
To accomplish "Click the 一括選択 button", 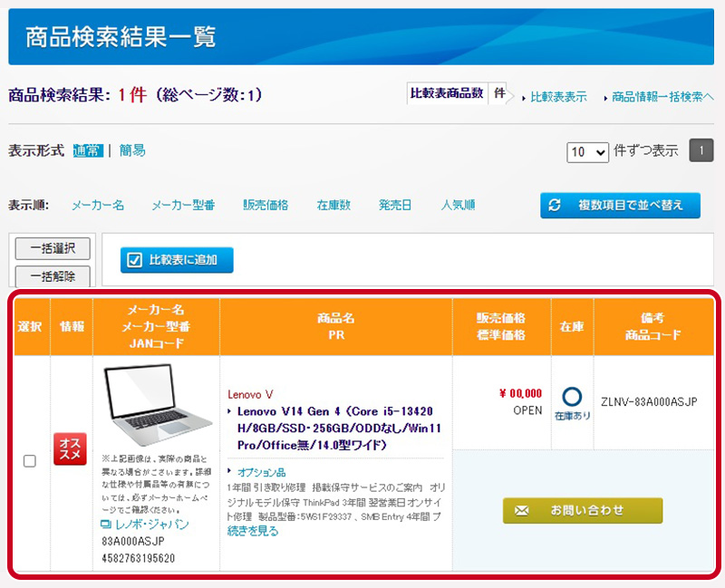I will [53, 248].
